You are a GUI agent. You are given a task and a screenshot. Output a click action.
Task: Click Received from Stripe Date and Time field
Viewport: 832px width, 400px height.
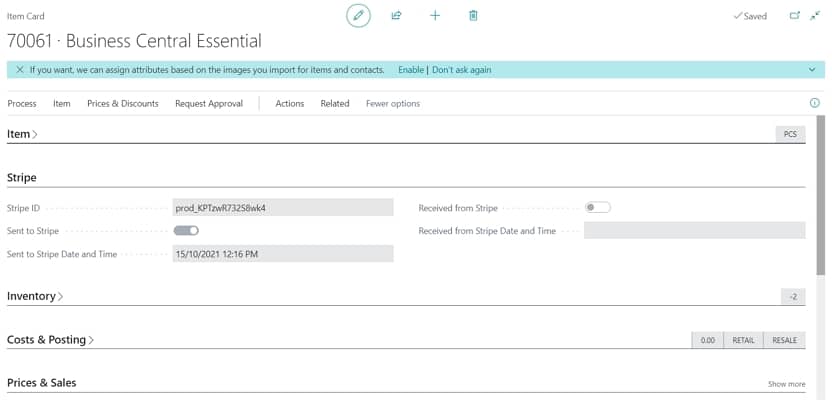695,230
